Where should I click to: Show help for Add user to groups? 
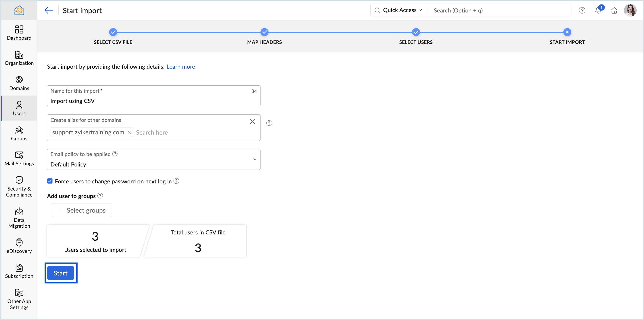click(x=100, y=196)
